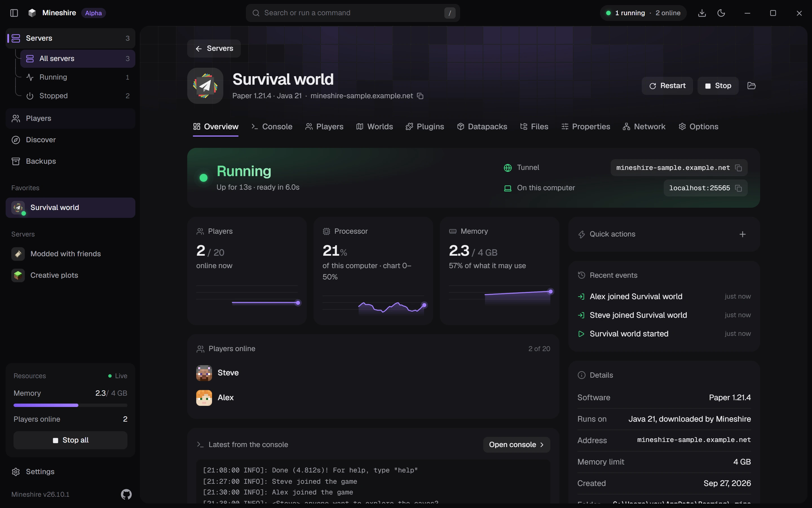Image resolution: width=812 pixels, height=508 pixels.
Task: Open the Network tab
Action: point(644,127)
